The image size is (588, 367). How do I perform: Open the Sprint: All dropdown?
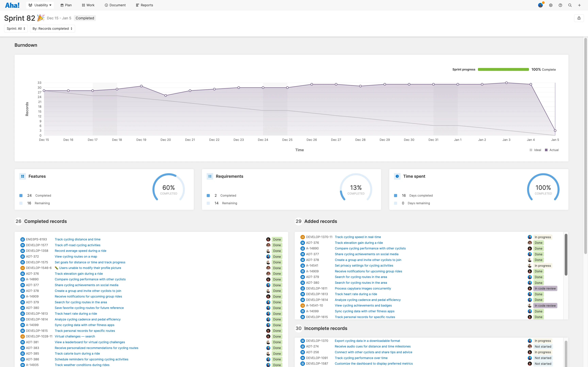click(x=16, y=29)
